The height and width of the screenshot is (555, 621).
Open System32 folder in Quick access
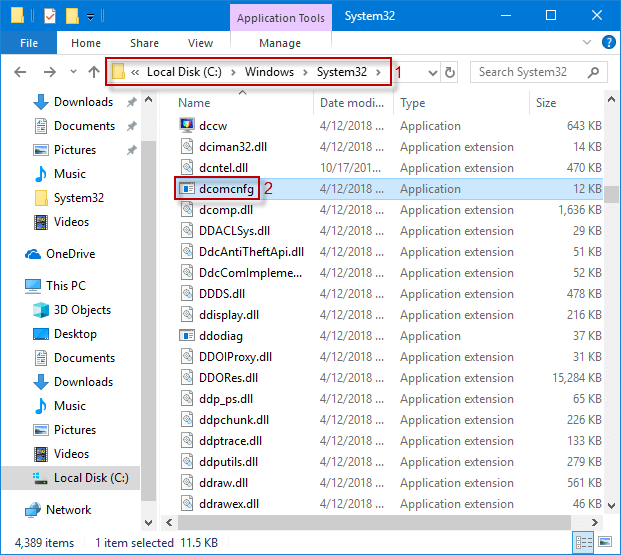coord(79,198)
